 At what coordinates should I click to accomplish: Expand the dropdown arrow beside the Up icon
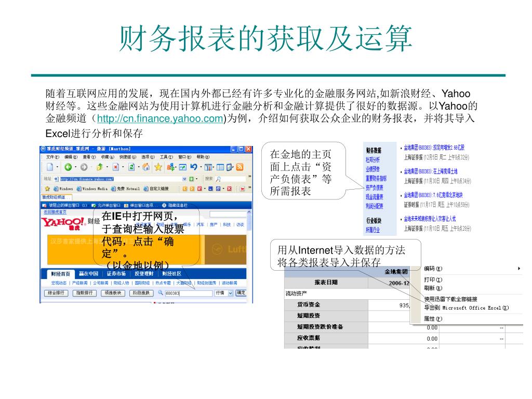(x=107, y=167)
